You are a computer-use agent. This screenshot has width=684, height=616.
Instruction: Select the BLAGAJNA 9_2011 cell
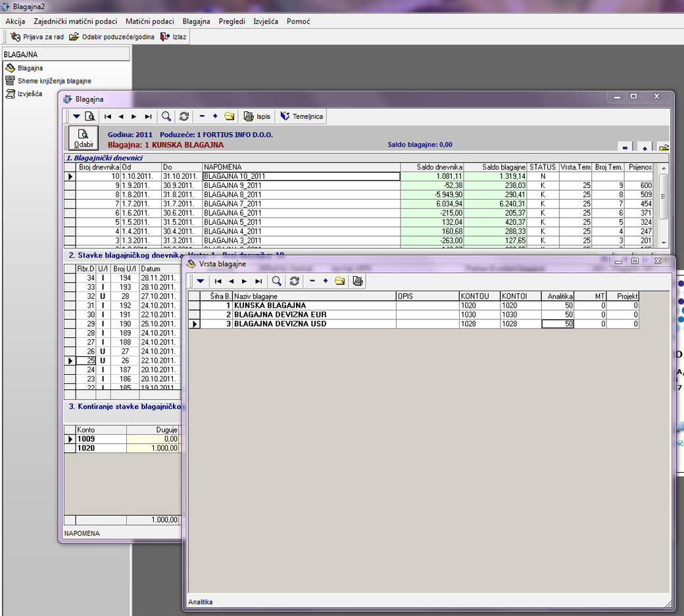(x=301, y=185)
